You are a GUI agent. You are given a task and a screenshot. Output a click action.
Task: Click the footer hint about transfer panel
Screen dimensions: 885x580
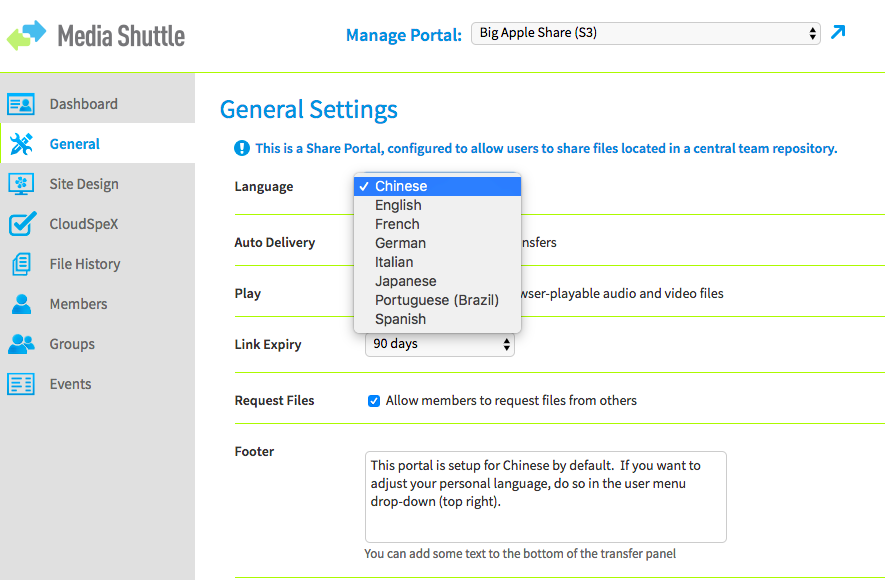pyautogui.click(x=520, y=554)
